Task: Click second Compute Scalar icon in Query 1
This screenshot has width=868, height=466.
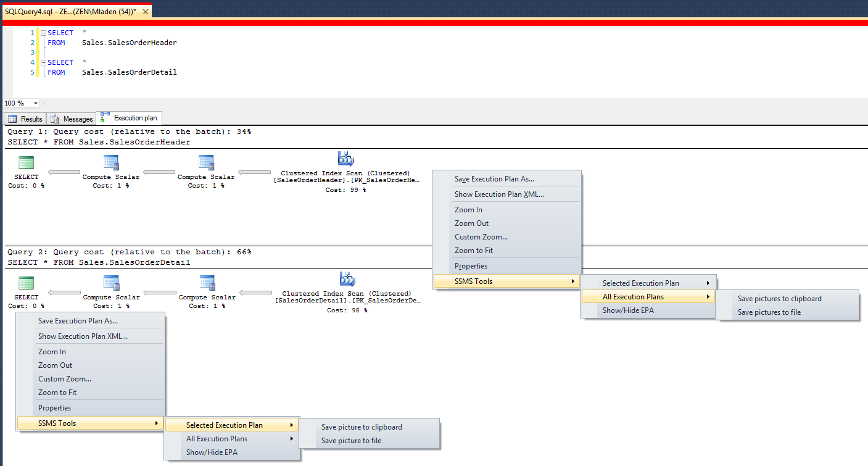Action: 206,163
